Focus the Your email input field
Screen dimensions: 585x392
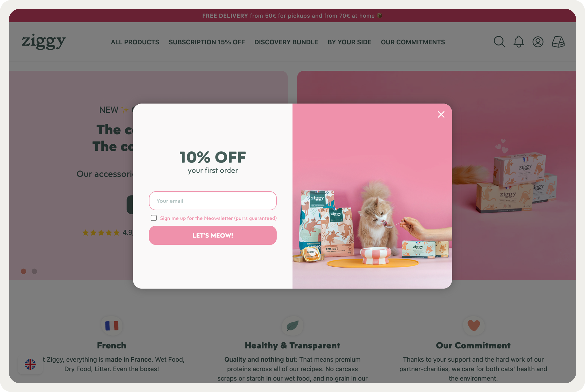click(213, 201)
